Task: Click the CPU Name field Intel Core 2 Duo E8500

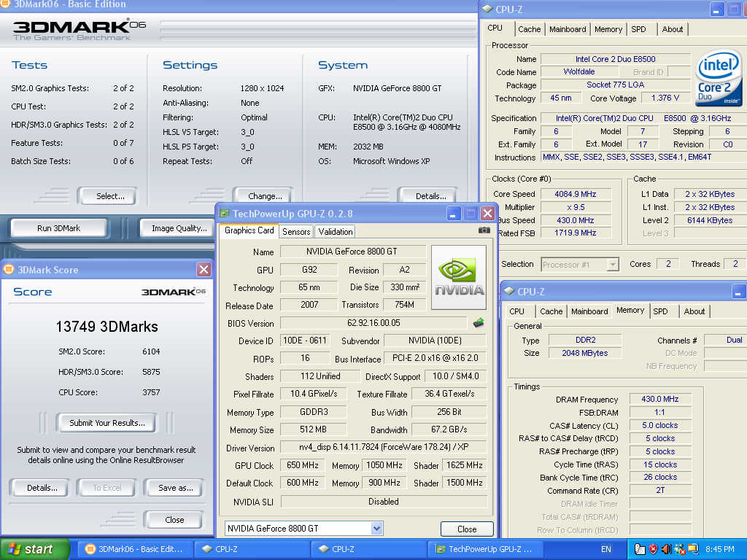Action: pyautogui.click(x=615, y=59)
